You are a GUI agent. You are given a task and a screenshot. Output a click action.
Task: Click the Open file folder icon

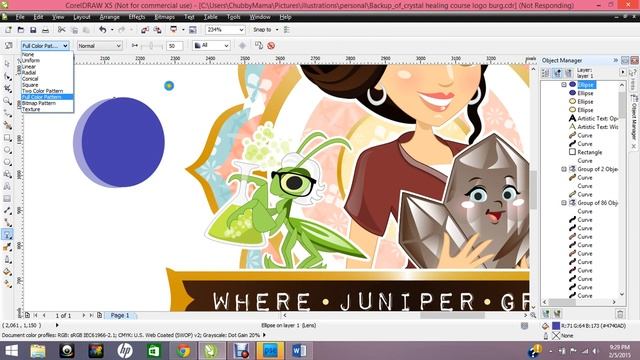(x=21, y=30)
